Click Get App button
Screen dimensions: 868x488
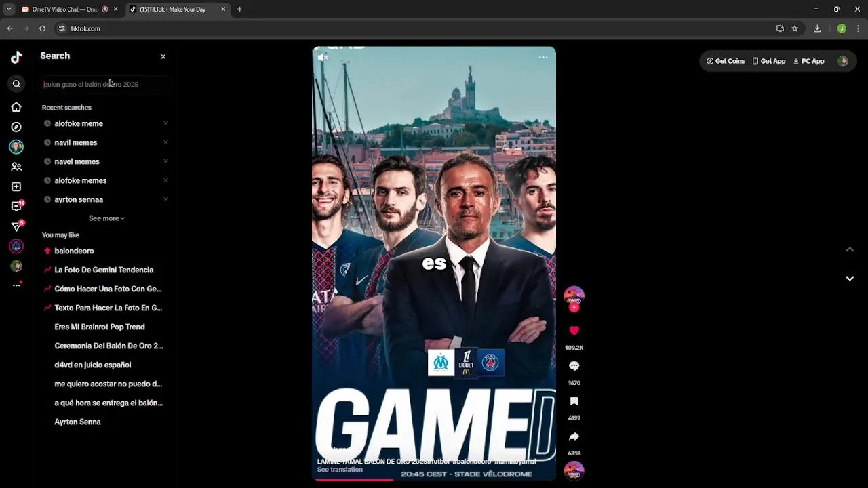click(768, 61)
